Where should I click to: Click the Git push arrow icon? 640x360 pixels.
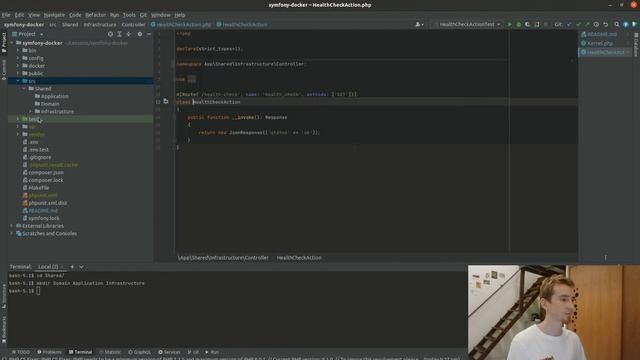pyautogui.click(x=587, y=24)
